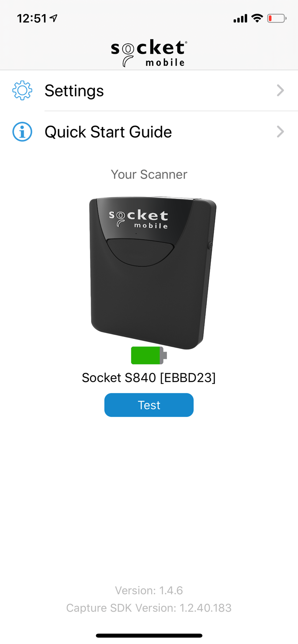
Task: Tap the Settings gear icon
Action: [x=22, y=90]
